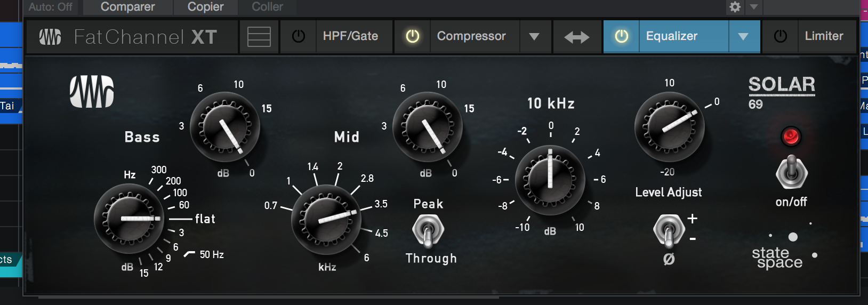Click the 10 kHz gain knob
This screenshot has height=305, width=868.
click(550, 180)
